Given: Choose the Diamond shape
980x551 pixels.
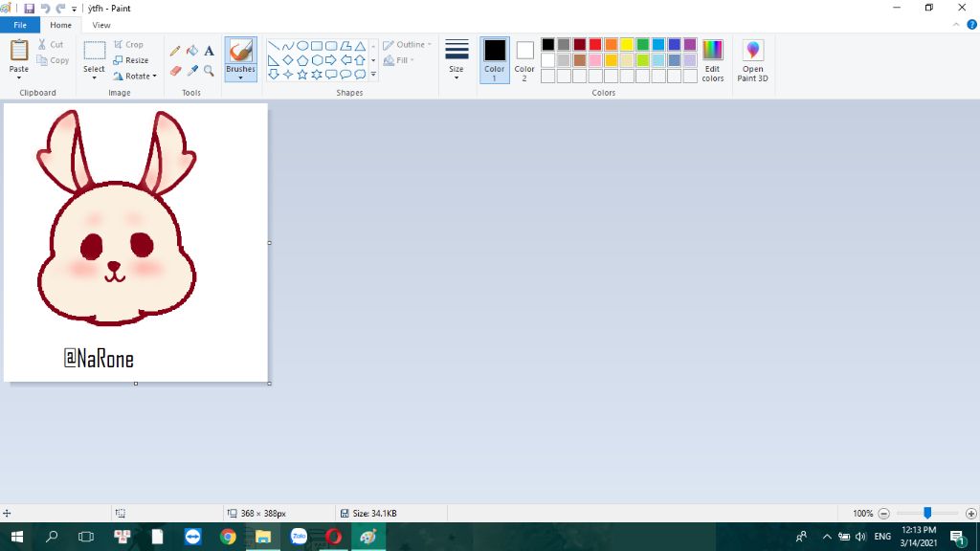Looking at the screenshot, I should click(x=288, y=60).
